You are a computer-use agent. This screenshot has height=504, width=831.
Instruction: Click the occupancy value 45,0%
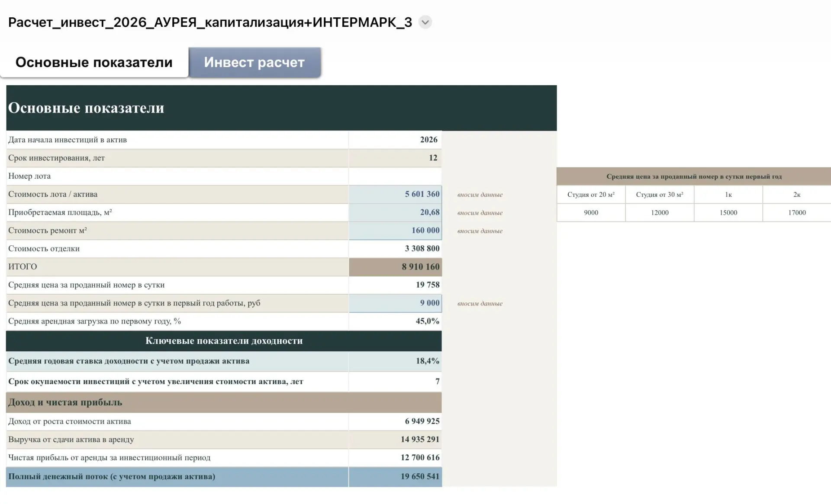tap(395, 321)
